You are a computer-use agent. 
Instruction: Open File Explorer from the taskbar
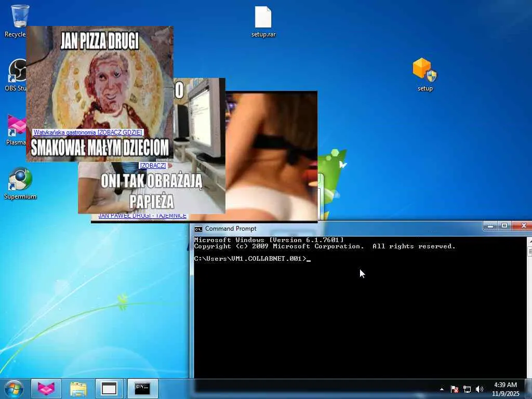[78, 389]
